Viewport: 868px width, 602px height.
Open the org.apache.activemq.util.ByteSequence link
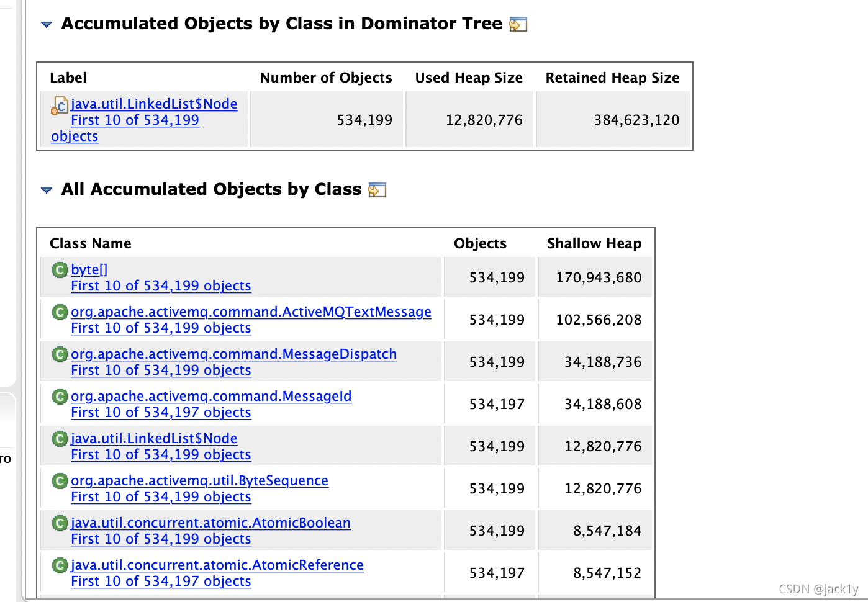click(199, 480)
